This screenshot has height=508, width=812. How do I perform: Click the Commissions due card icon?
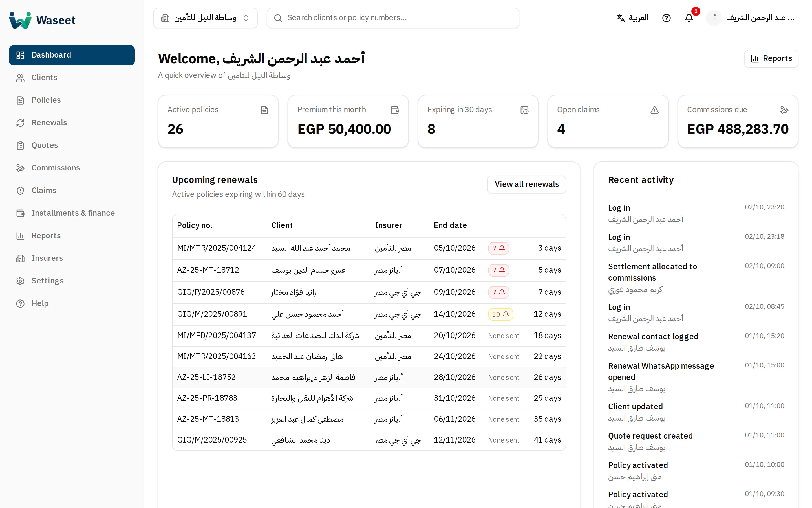coord(784,110)
